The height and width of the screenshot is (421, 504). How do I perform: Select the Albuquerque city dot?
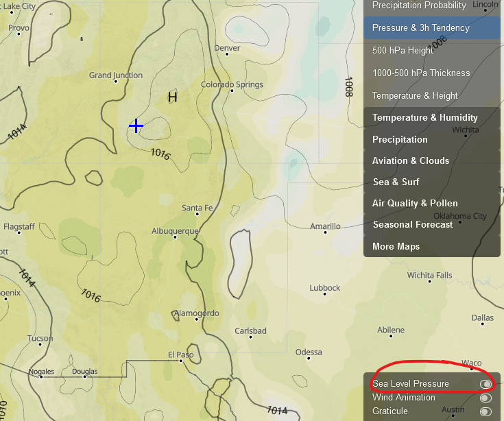(x=176, y=237)
